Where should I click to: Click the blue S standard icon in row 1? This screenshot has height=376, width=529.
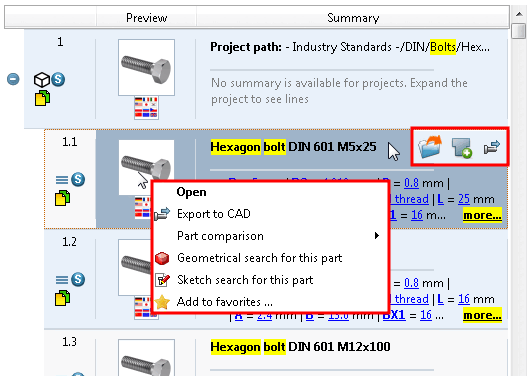click(x=58, y=79)
